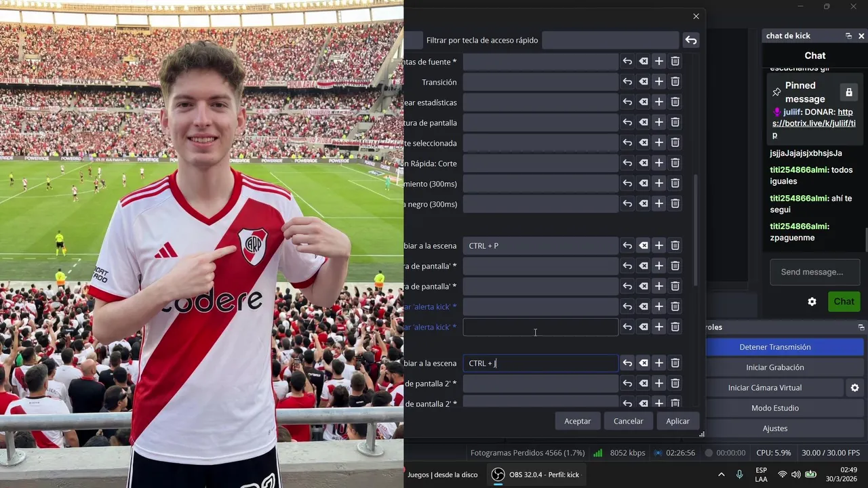Close the 'chat de kick' dock
This screenshot has height=488, width=868.
click(x=861, y=36)
